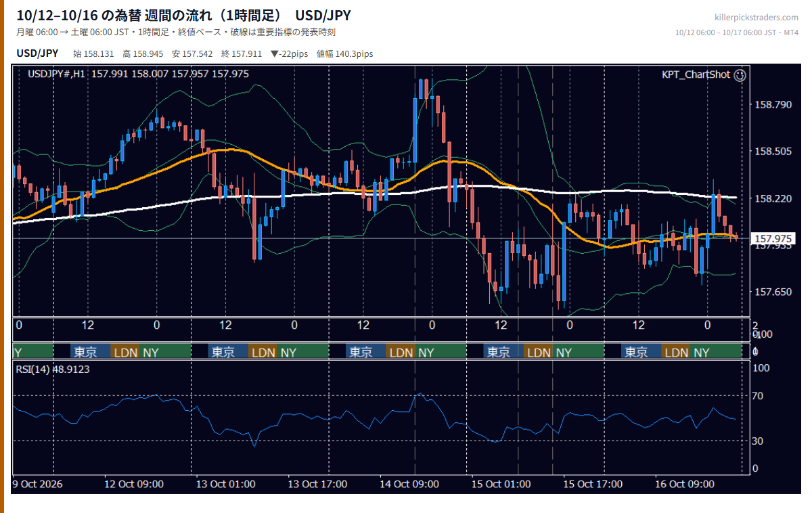Click the '13 Oct 01:00' time axis label
The image size is (812, 513).
pyautogui.click(x=226, y=484)
